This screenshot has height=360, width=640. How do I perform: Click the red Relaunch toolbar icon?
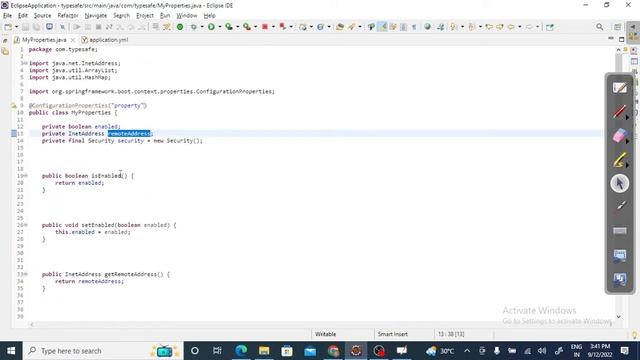[282, 27]
